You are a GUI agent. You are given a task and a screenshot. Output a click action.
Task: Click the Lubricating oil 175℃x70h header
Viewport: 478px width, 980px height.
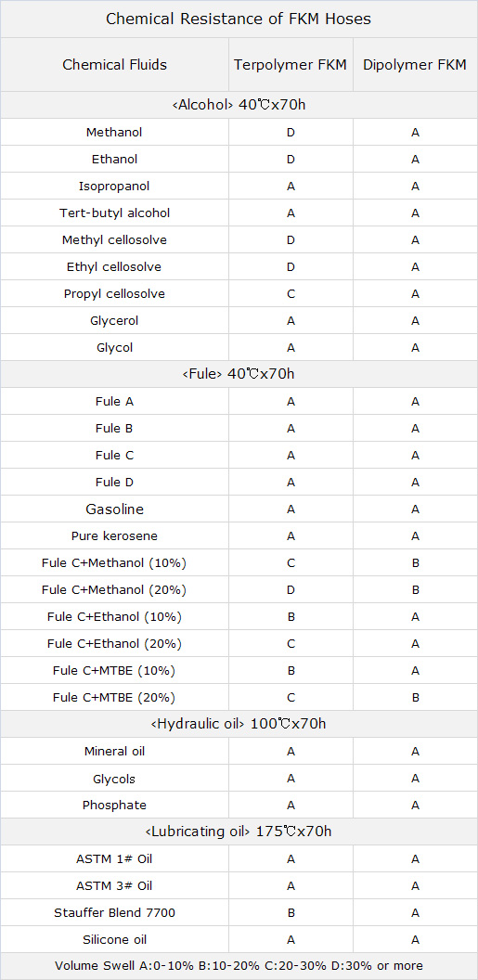point(239,832)
